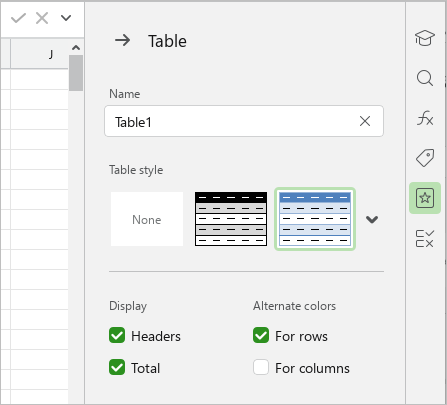Viewport: 447px width, 405px height.
Task: Click the scroll up arrow of spreadsheet
Action: pos(76,48)
